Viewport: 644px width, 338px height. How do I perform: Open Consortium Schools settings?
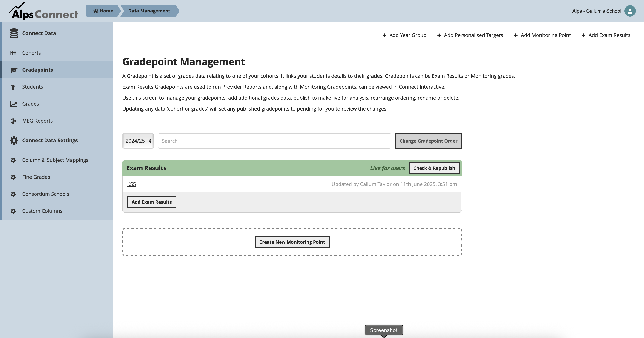coord(56,194)
